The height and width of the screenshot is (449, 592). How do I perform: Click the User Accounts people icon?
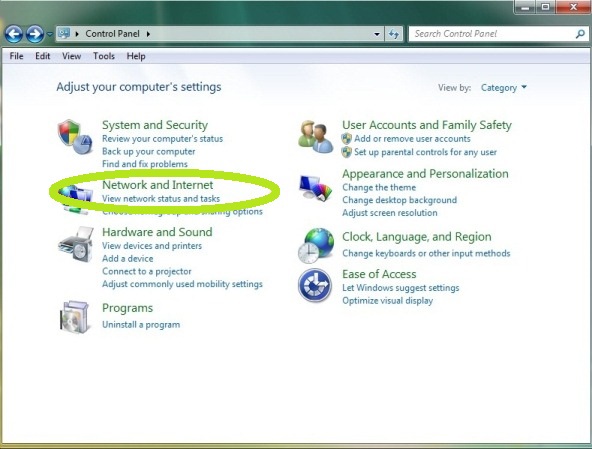pos(315,137)
